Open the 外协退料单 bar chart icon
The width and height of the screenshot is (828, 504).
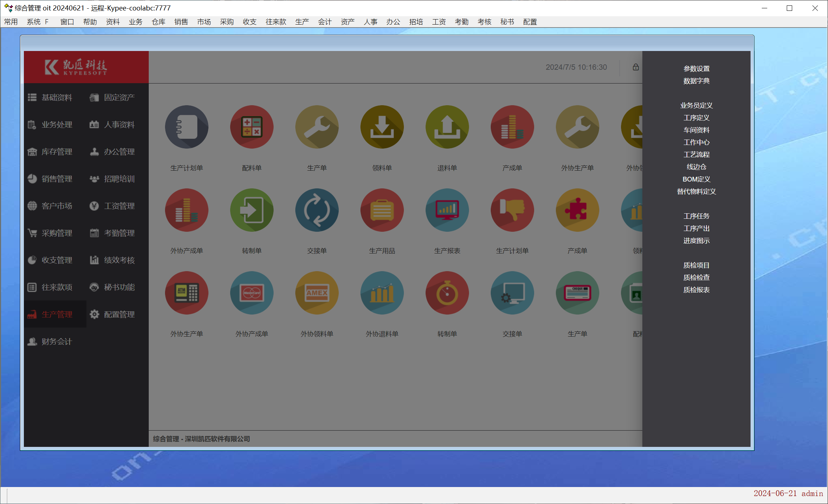point(382,293)
